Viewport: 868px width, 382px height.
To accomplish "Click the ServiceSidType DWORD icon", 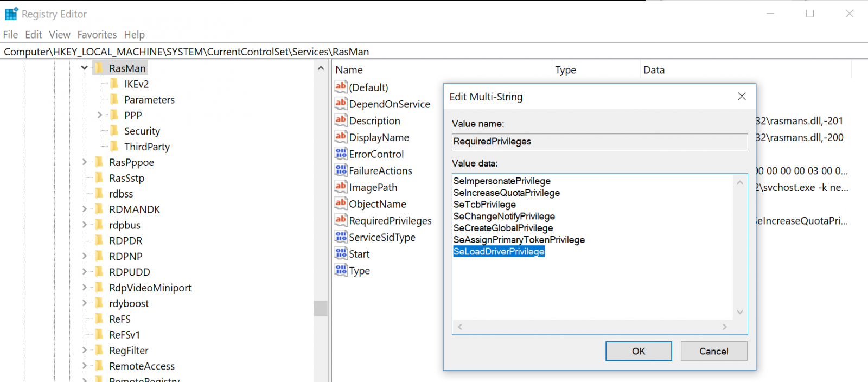I will [x=341, y=237].
